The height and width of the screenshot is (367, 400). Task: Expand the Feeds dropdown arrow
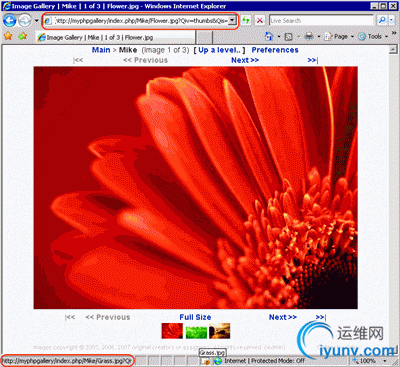point(298,36)
